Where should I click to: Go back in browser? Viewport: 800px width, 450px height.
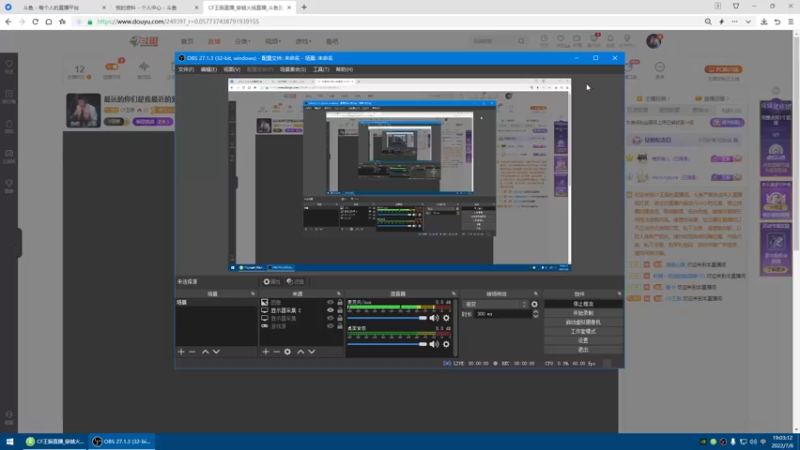pyautogui.click(x=8, y=22)
